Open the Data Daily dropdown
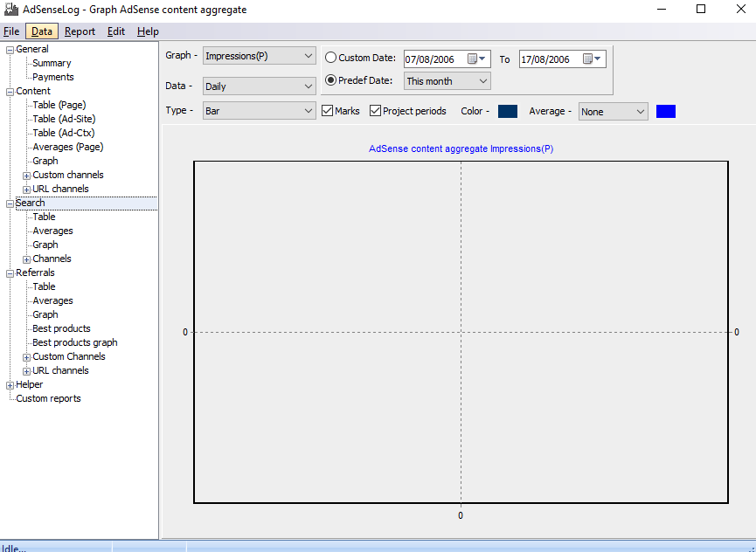Image resolution: width=756 pixels, height=552 pixels. coord(260,86)
